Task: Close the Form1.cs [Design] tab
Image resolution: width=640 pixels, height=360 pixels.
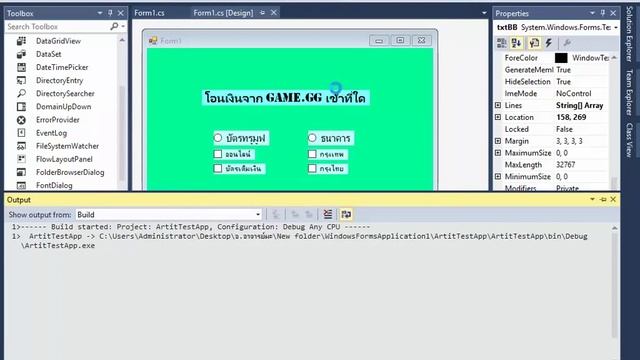Action: pos(274,13)
